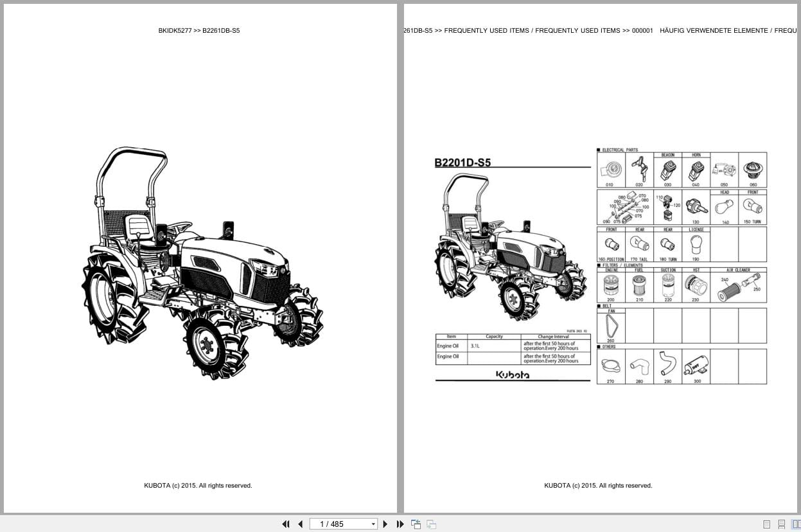Click the 'FILTERS / ELEMENTS' section label
801x532 pixels.
click(x=622, y=265)
